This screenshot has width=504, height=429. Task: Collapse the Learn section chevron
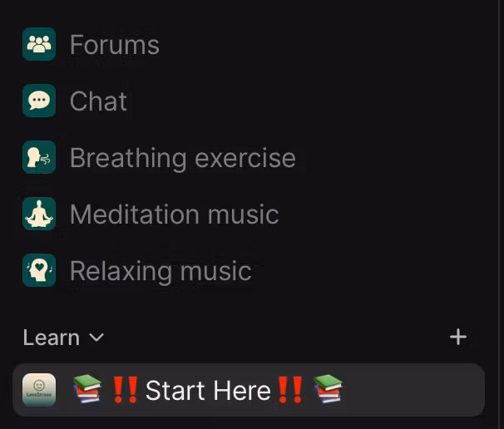pos(96,338)
